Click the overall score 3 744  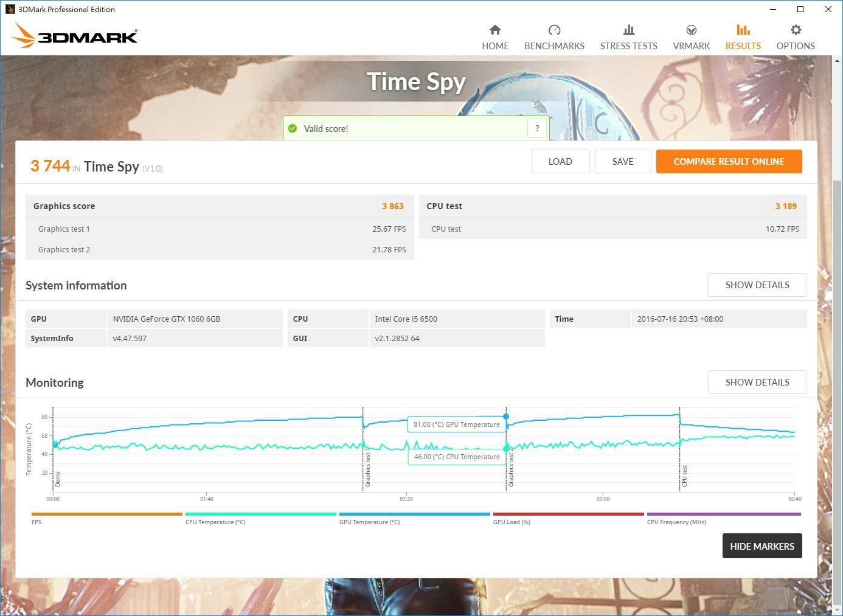(50, 165)
